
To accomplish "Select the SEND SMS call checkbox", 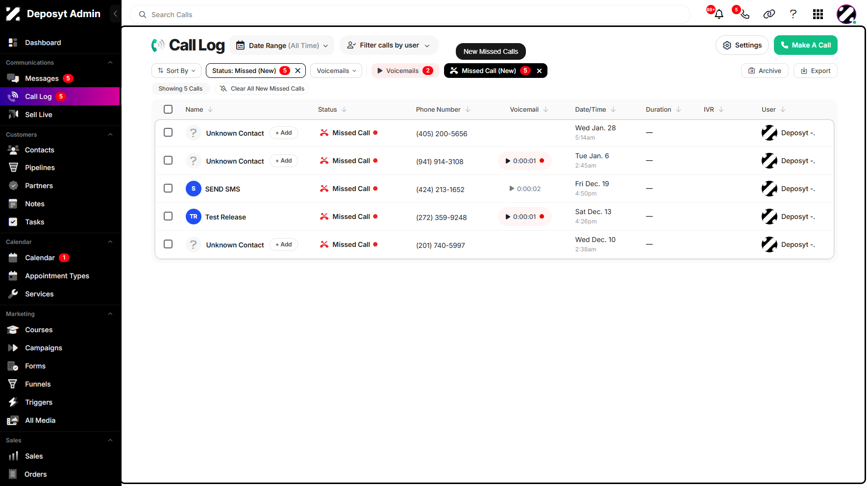I will [x=168, y=188].
